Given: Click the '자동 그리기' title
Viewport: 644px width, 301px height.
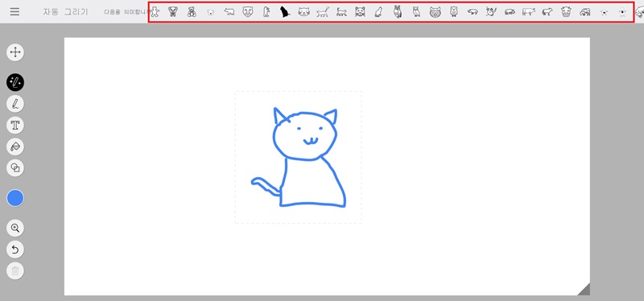Looking at the screenshot, I should point(66,11).
